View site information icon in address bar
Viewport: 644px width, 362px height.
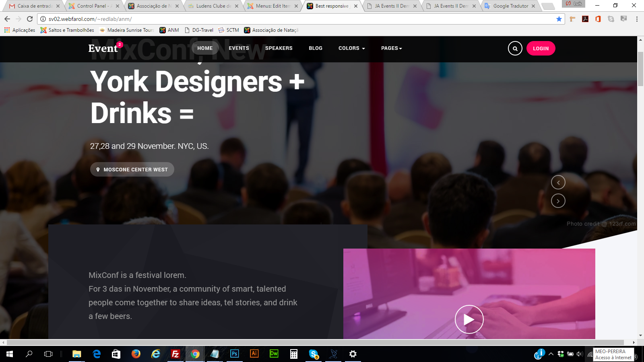43,19
